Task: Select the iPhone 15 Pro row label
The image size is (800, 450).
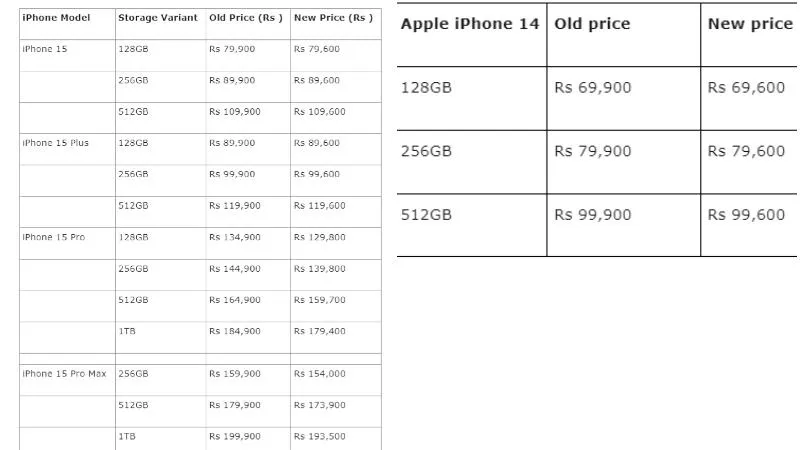Action: [54, 237]
